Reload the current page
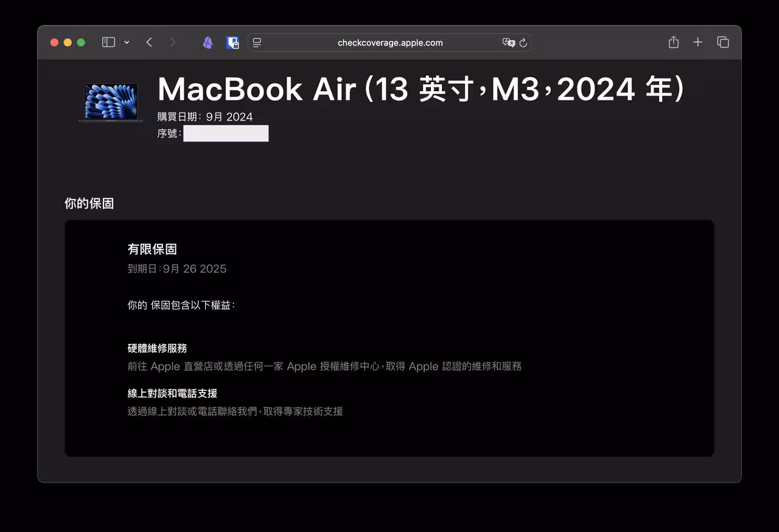This screenshot has width=779, height=532. (523, 43)
